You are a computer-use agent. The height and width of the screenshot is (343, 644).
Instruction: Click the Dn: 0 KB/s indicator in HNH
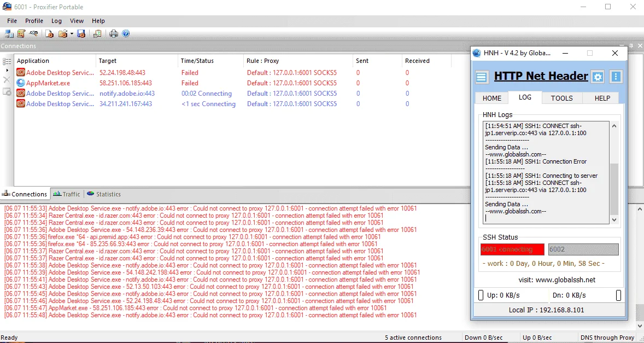569,295
